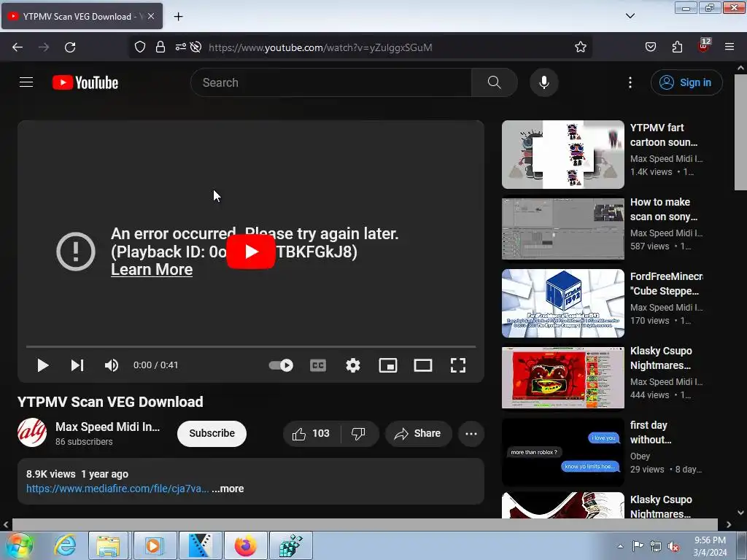Show hidden system tray icons
This screenshot has height=560, width=747.
(620, 546)
